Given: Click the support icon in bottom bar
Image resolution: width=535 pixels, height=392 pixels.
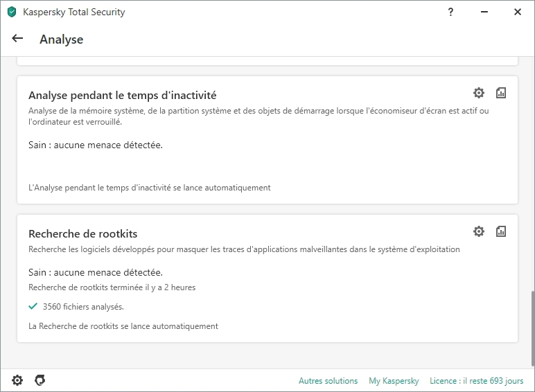Looking at the screenshot, I should tap(40, 380).
